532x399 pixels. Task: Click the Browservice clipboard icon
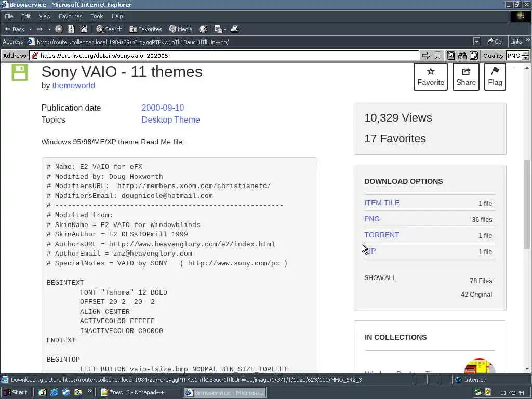click(x=474, y=56)
